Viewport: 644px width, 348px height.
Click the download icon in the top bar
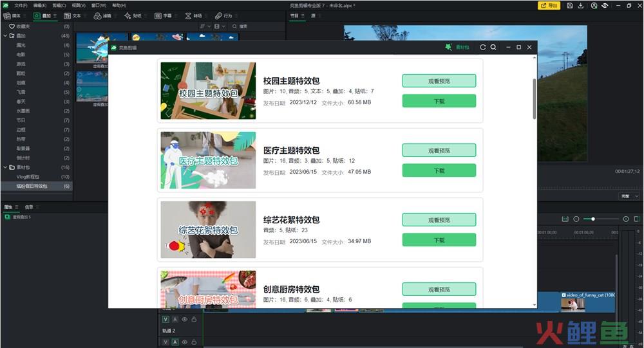[x=581, y=6]
